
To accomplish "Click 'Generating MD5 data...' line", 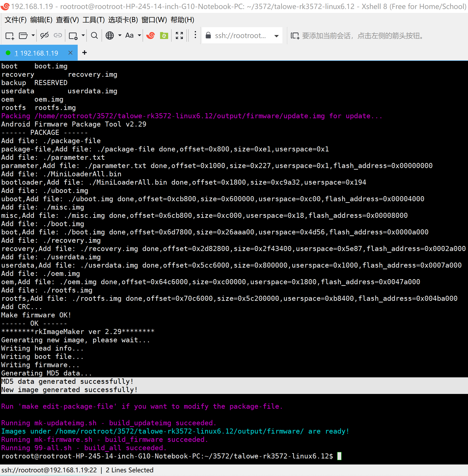I will click(47, 373).
